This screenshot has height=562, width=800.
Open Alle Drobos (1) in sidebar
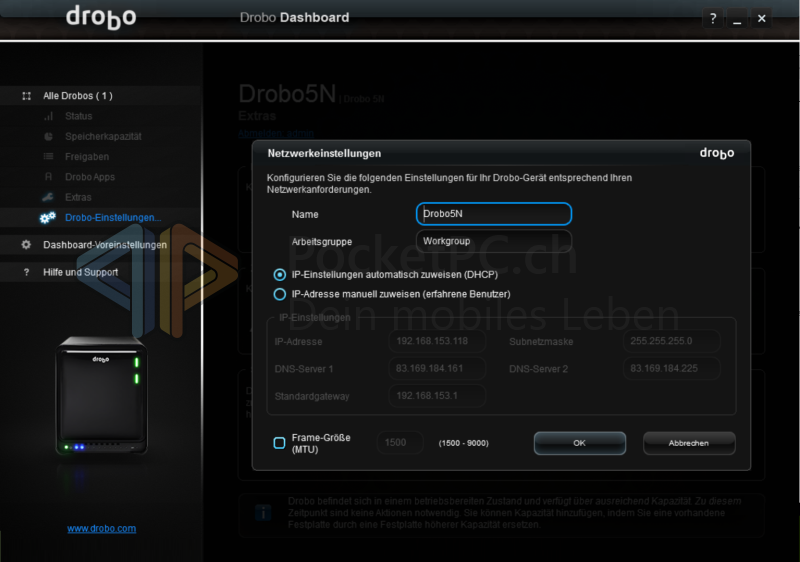click(78, 96)
